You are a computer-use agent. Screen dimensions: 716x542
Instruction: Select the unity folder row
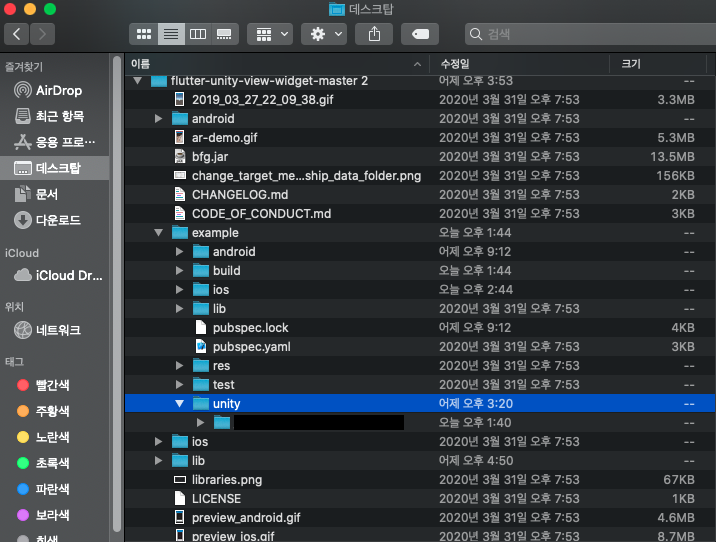420,404
